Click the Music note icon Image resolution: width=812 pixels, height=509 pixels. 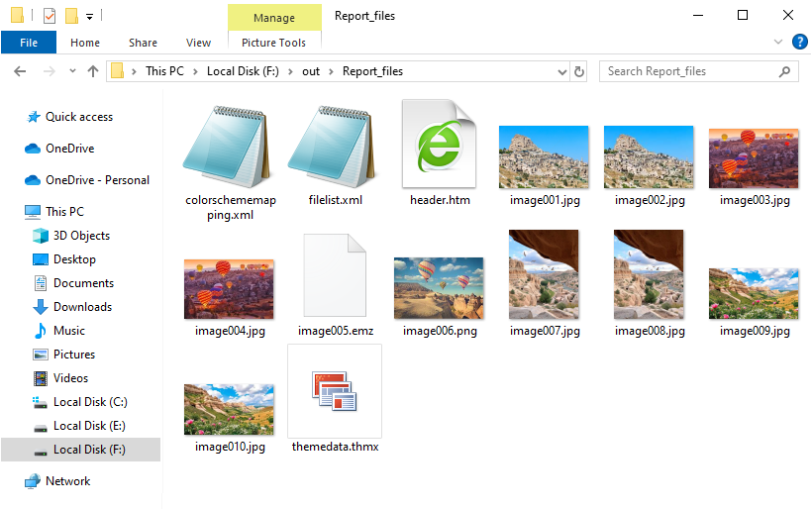(x=40, y=331)
